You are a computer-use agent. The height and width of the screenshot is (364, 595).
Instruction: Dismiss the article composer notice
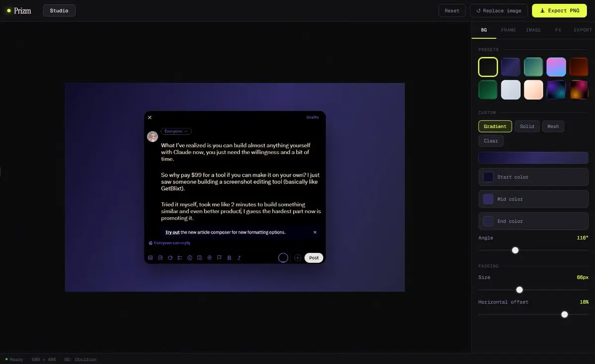coord(315,232)
